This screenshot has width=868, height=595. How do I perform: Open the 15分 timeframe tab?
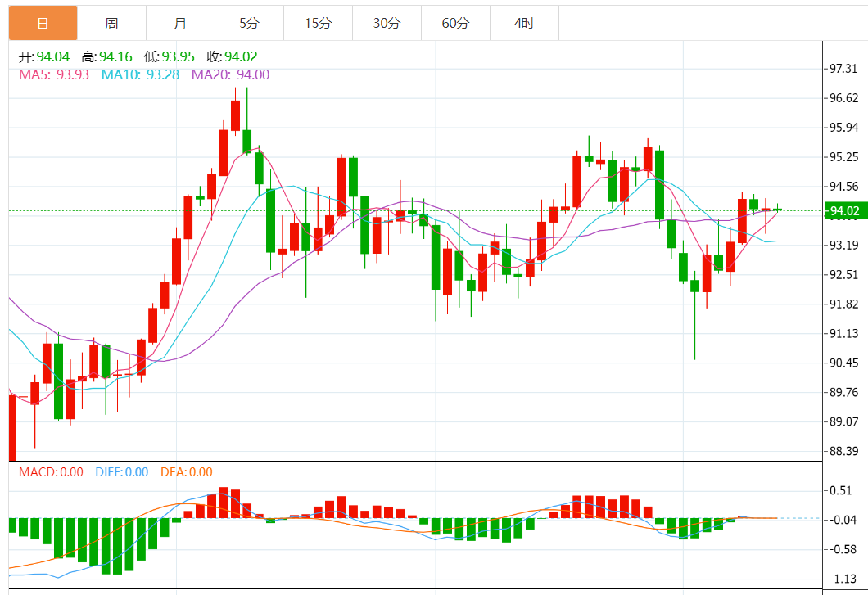click(318, 23)
